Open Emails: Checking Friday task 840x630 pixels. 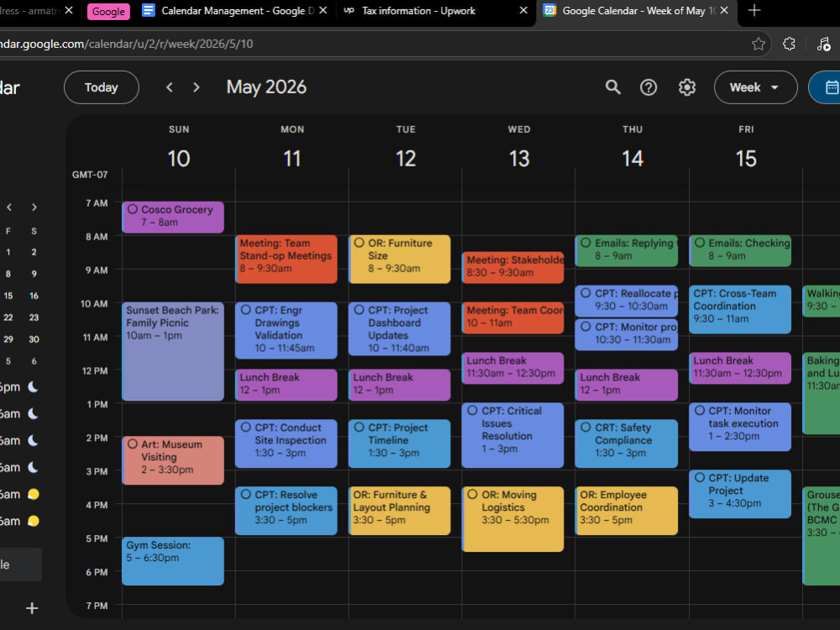coord(740,250)
